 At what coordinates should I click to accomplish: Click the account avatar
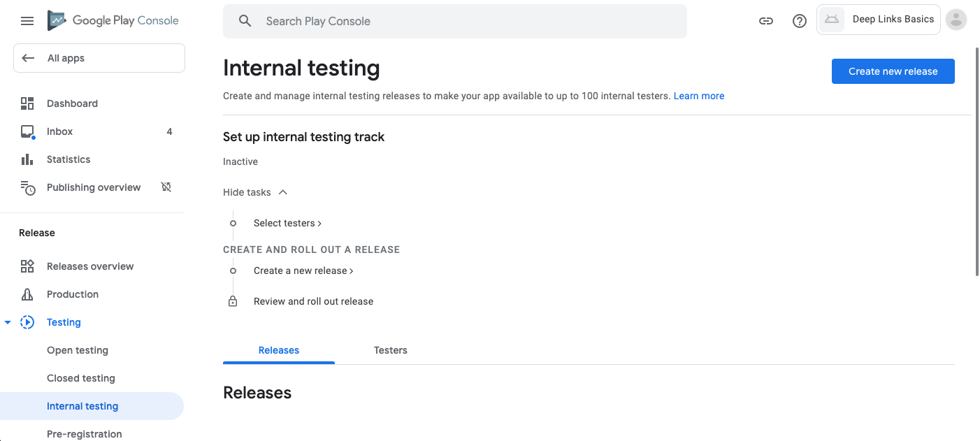[x=956, y=20]
